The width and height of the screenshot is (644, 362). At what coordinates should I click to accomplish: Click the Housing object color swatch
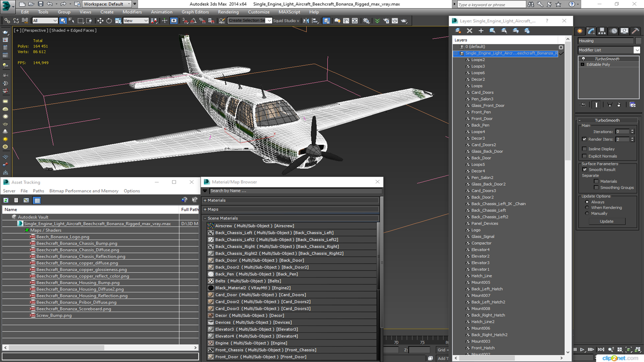[x=638, y=41]
